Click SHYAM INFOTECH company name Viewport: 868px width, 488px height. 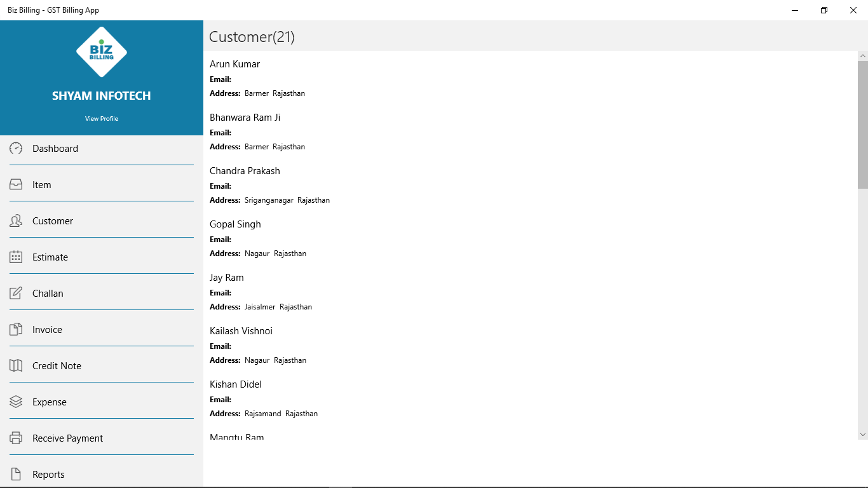(102, 96)
